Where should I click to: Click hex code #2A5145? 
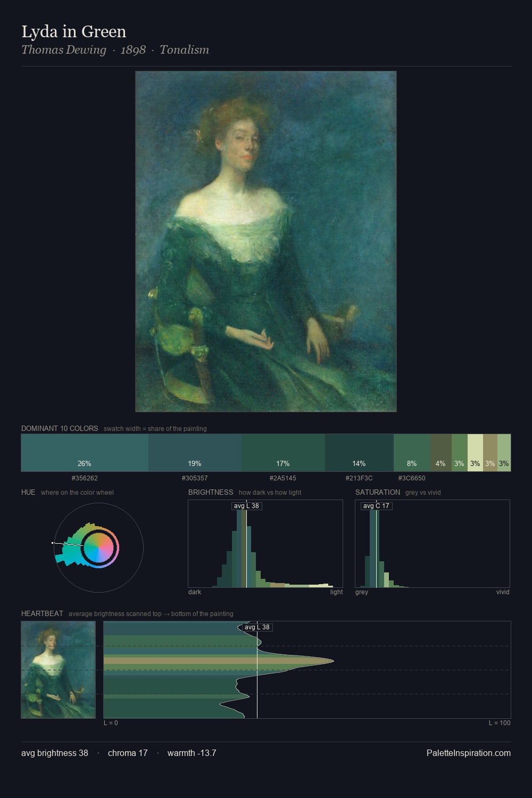click(x=283, y=478)
